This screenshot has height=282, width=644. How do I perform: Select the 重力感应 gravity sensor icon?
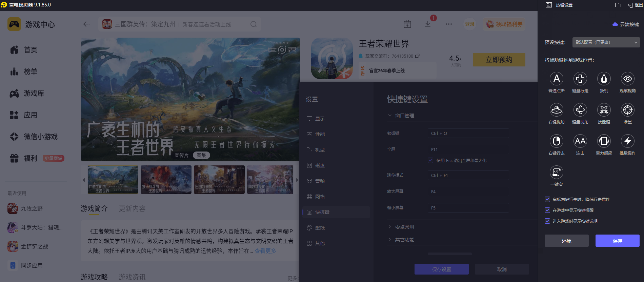point(604,141)
